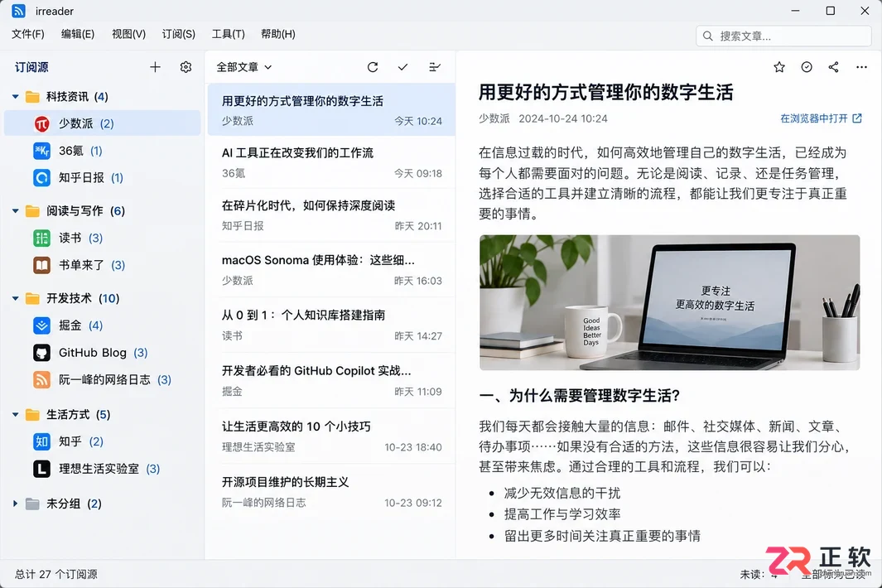Open article 让生活更高效的 10 个小技巧
Viewport: 882px width, 588px height.
click(x=331, y=436)
